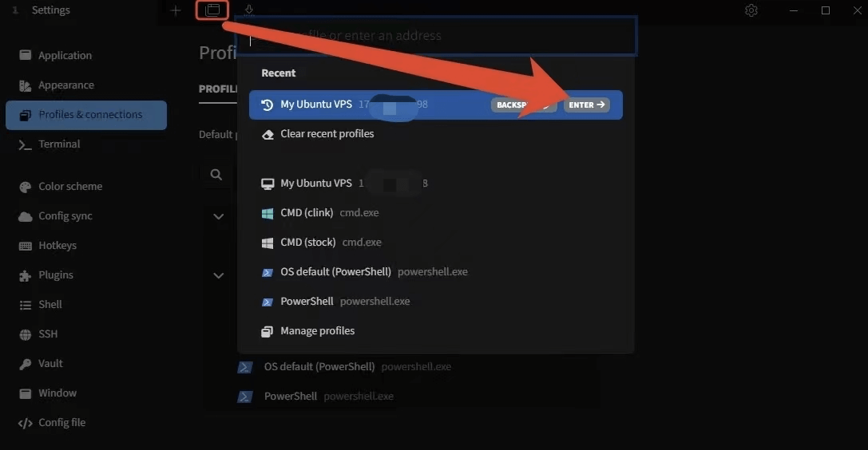
Task: Select recent My Ubuntu VPS under Recent
Action: click(x=436, y=105)
